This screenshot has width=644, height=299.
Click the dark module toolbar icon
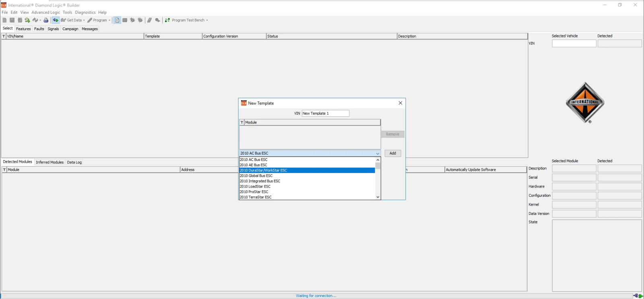click(125, 20)
